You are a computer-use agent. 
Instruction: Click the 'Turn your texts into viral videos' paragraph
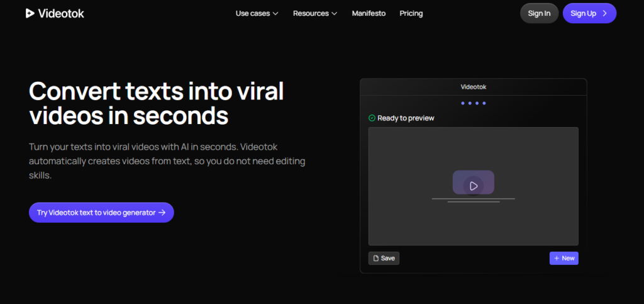[x=167, y=162]
